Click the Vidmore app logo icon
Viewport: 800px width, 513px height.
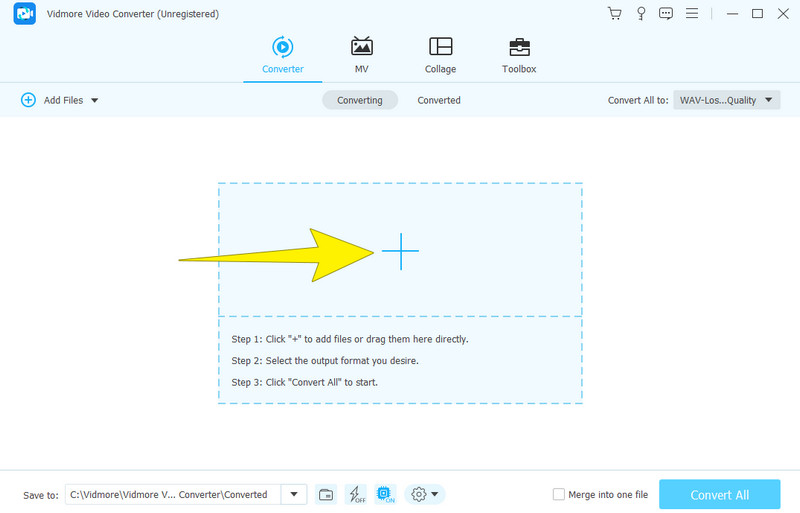pyautogui.click(x=25, y=14)
